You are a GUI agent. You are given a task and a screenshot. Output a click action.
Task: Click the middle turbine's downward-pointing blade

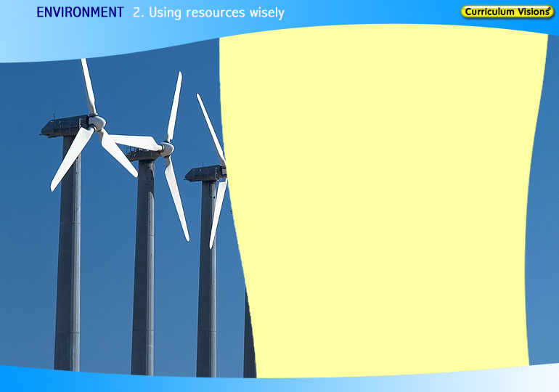(x=176, y=196)
